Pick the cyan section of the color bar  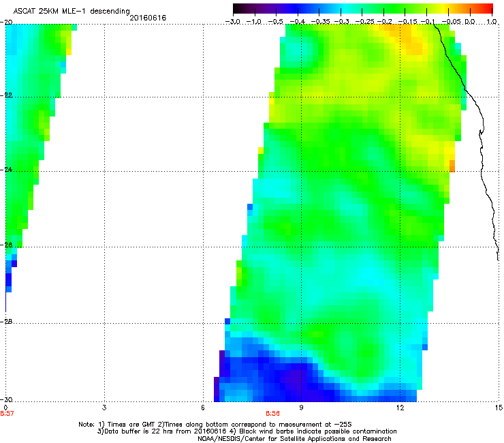tap(344, 8)
